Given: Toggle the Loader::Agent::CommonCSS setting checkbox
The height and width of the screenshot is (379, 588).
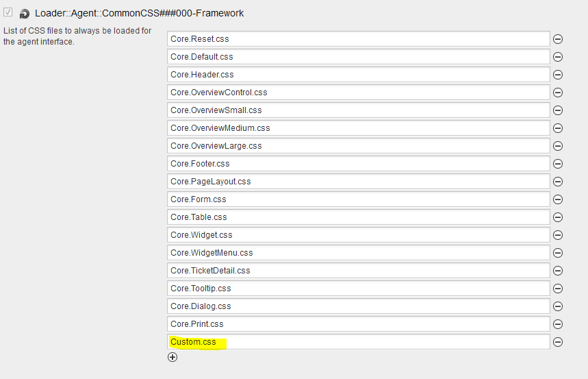Looking at the screenshot, I should 8,12.
